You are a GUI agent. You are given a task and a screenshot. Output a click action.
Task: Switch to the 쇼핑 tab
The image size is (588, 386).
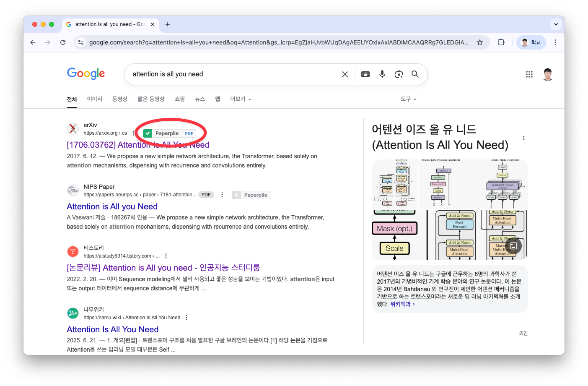pos(180,99)
